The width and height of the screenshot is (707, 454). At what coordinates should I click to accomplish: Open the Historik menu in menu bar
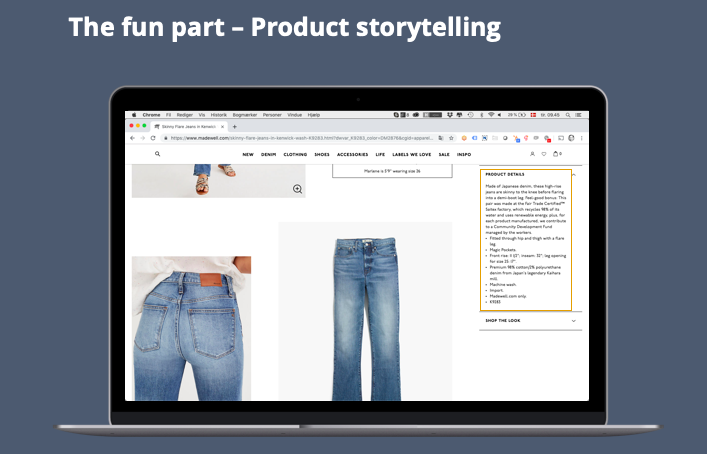[219, 115]
